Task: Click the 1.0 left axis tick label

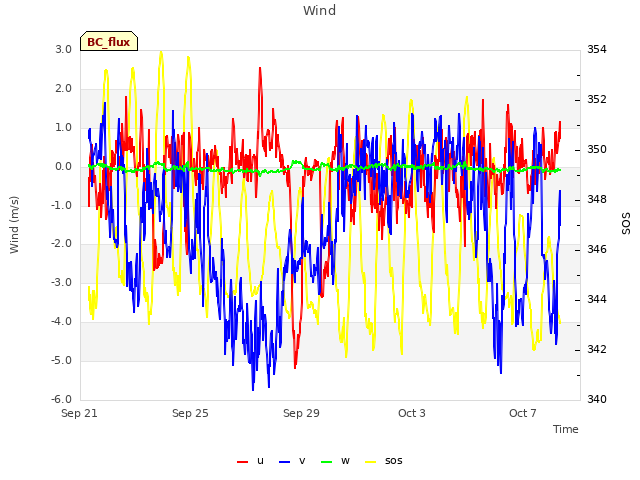Action: pos(64,128)
